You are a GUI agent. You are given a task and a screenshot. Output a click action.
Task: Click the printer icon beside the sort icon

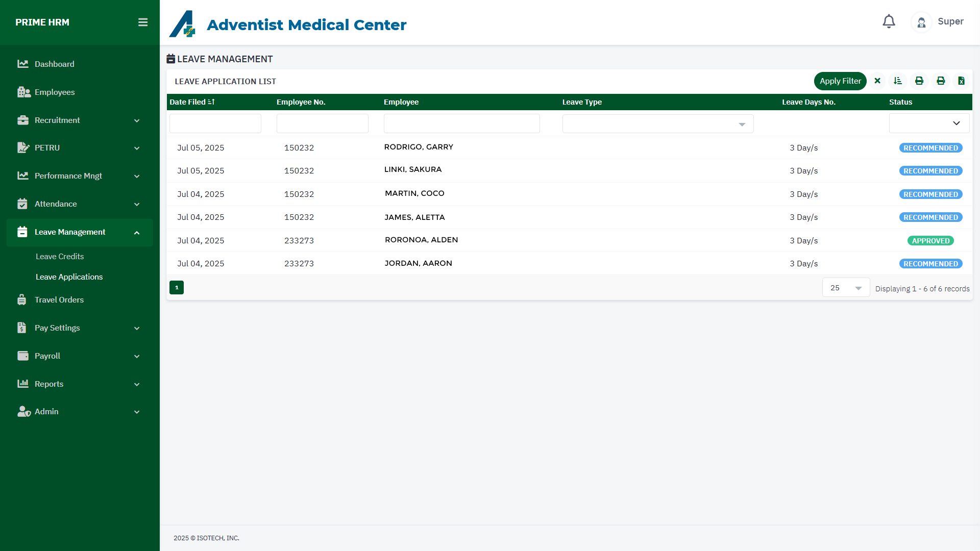(919, 81)
